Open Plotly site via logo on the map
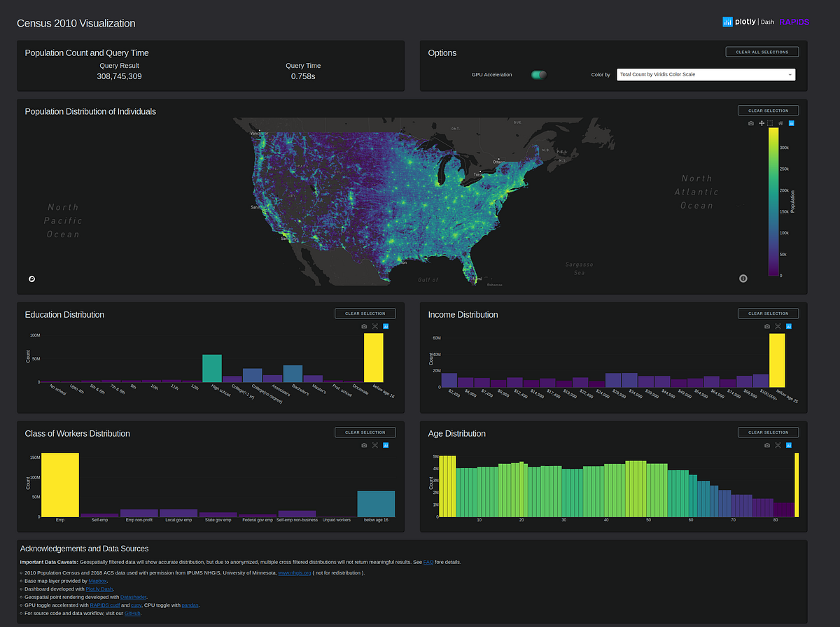This screenshot has height=627, width=840. (x=792, y=123)
